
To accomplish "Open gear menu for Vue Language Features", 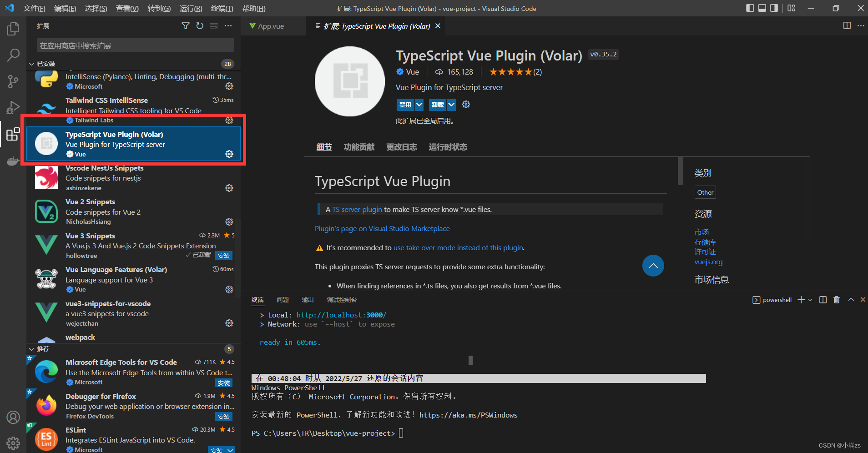I will point(229,290).
